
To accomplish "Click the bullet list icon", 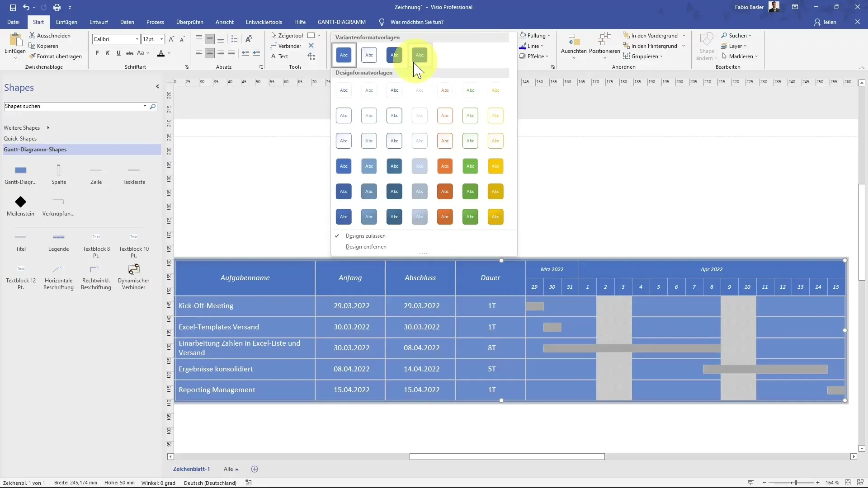I will tap(234, 39).
